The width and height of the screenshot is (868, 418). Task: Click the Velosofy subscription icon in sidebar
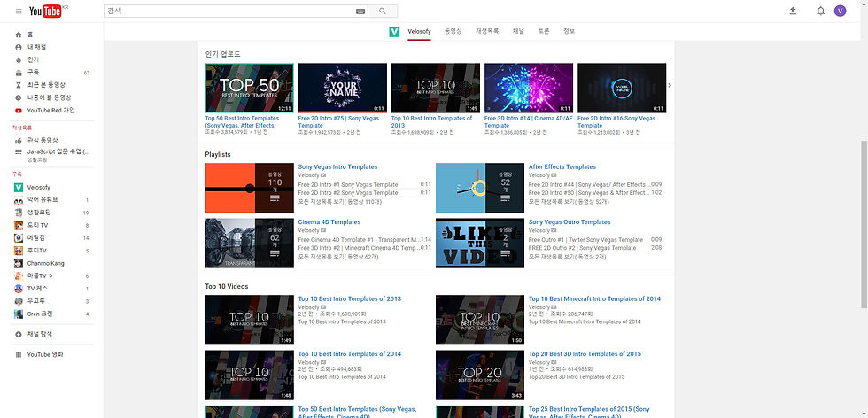(x=19, y=187)
